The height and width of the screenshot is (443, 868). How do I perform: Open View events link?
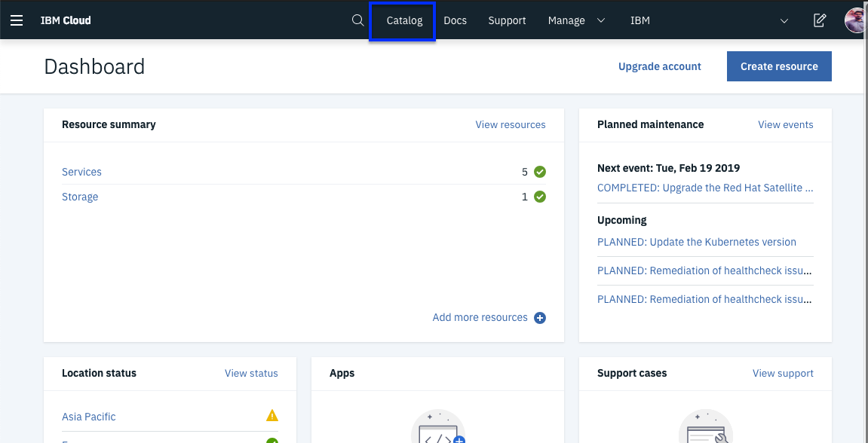[x=786, y=124]
